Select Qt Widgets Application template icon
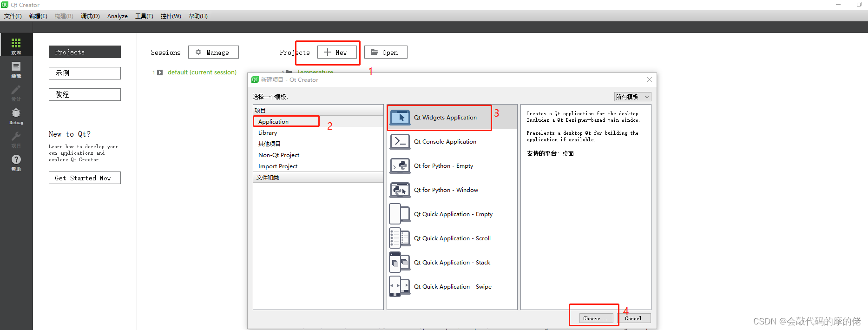The image size is (868, 330). 400,118
